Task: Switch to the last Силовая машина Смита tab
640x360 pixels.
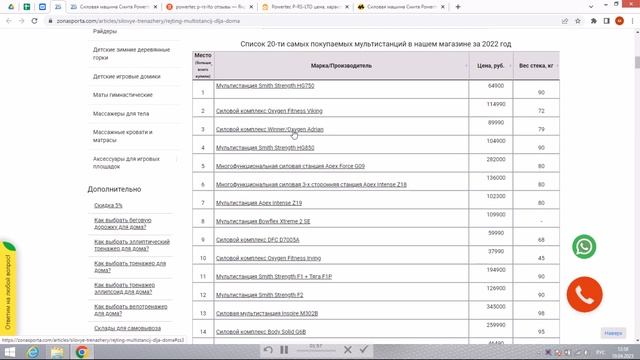Action: 401,7
